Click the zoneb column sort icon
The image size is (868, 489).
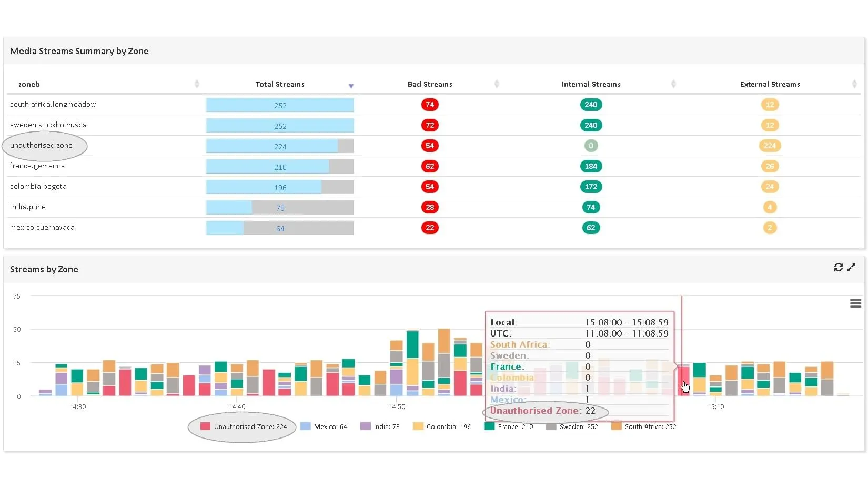point(197,84)
